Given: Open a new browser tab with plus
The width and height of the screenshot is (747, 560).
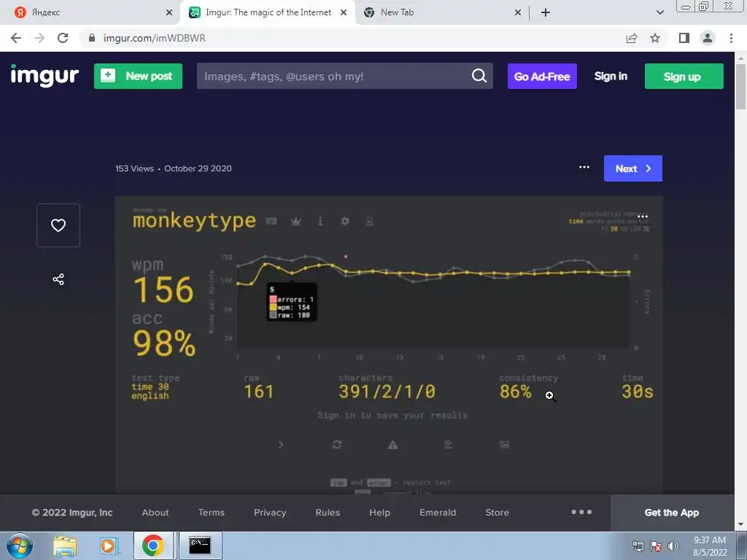Looking at the screenshot, I should [x=546, y=13].
